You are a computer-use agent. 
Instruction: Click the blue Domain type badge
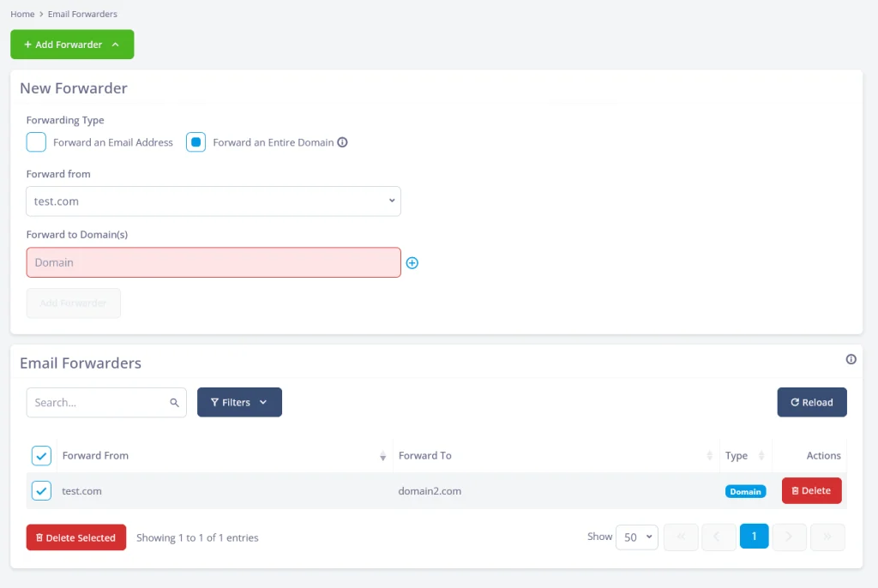tap(745, 492)
